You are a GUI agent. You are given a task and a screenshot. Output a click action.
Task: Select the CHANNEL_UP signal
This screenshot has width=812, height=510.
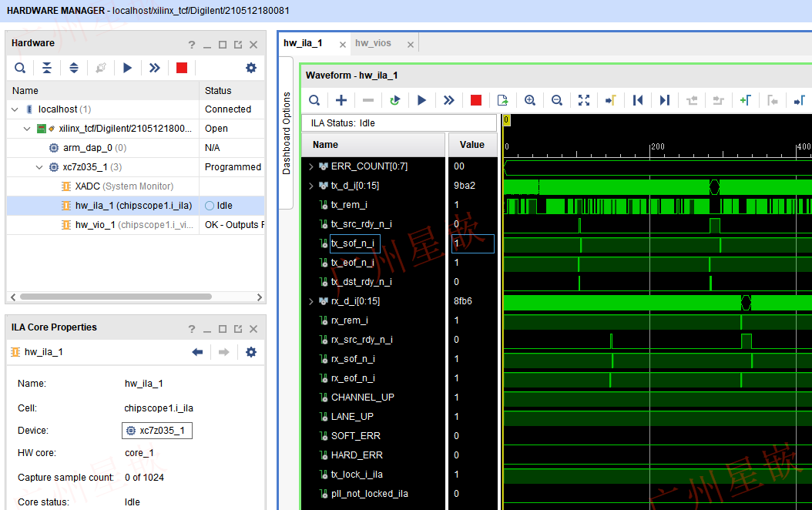pos(363,397)
